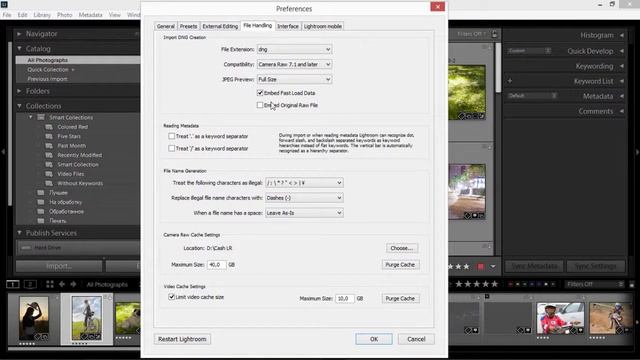640x360 pixels.
Task: Close the Preferences dialog window
Action: click(438, 7)
